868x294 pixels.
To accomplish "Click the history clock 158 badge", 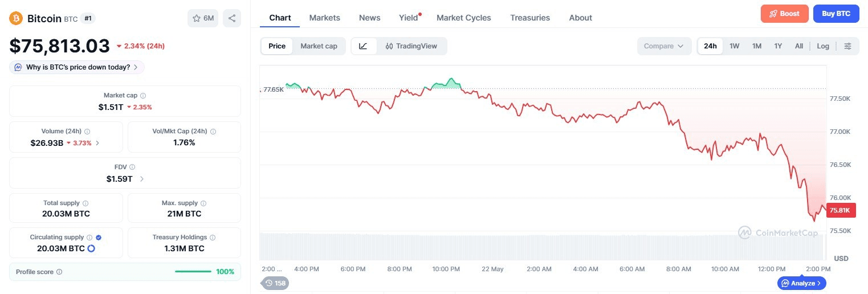I will (x=275, y=283).
